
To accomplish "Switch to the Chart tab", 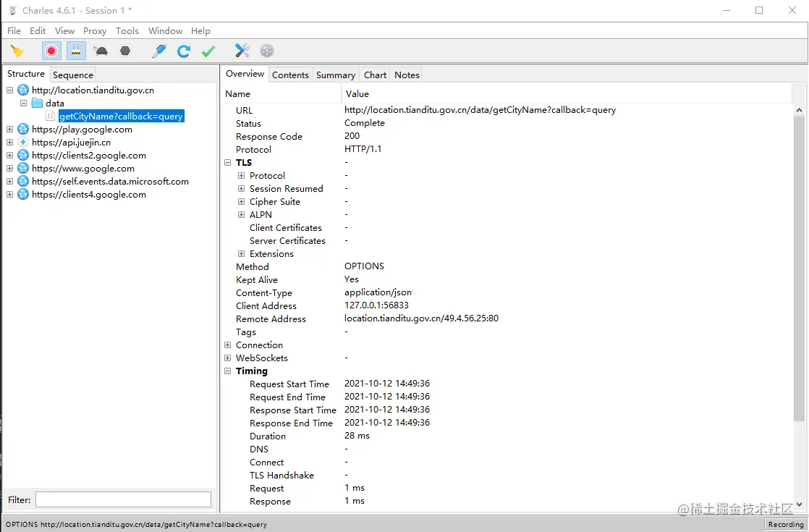I will point(375,75).
